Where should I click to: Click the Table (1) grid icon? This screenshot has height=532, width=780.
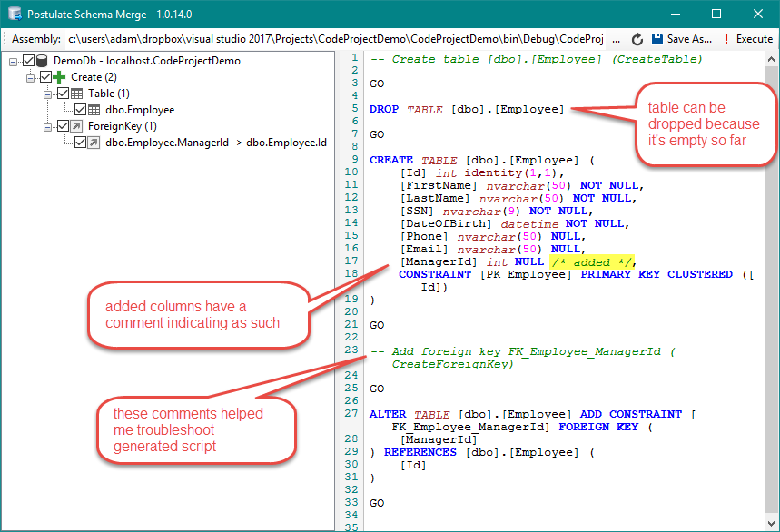pos(76,94)
